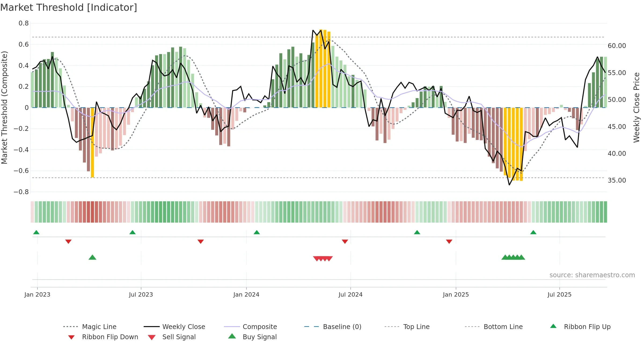Toggle the Weekly Close legend entry
The height and width of the screenshot is (362, 644).
coord(174,327)
